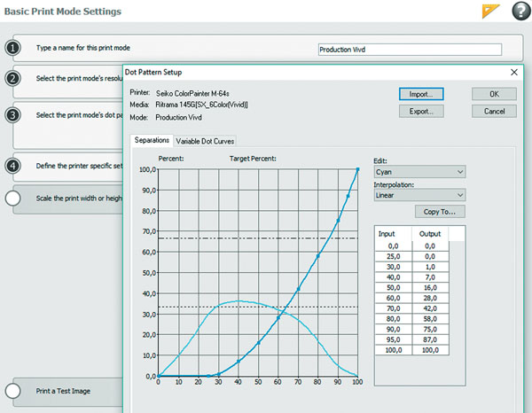Click the Copy To... button
The width and height of the screenshot is (532, 413).
(440, 212)
